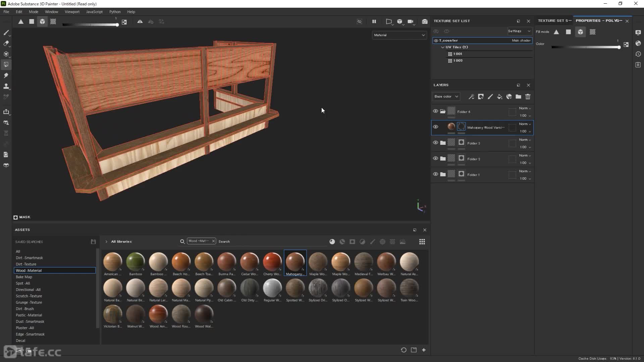Viewport: 644px width, 362px height.
Task: Open Folder 1 opacity dropdown
Action: 525,179
